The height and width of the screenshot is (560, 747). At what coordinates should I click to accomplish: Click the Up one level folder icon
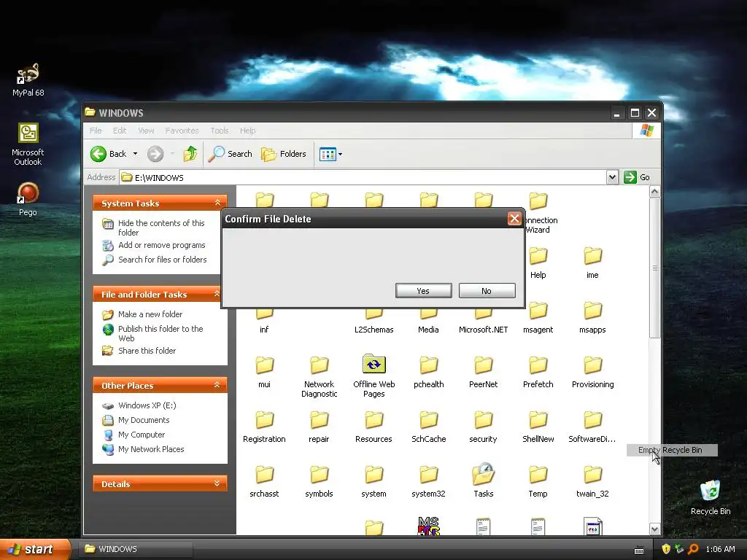click(x=190, y=154)
